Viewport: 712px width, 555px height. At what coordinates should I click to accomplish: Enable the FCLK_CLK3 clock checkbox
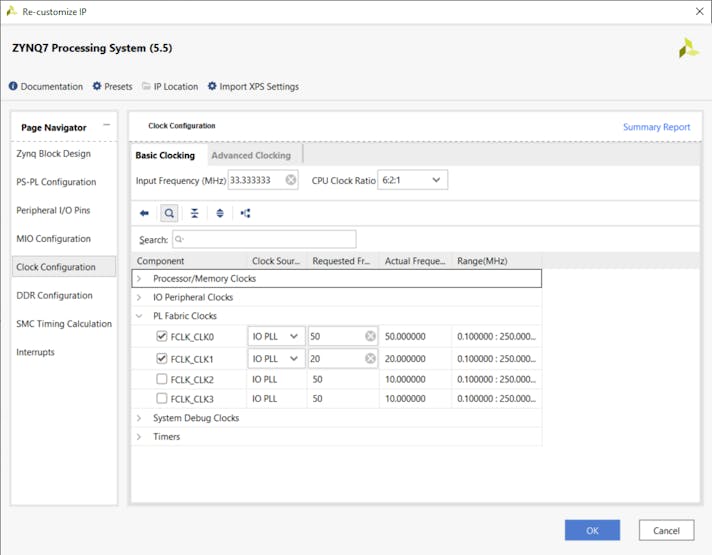tap(162, 398)
